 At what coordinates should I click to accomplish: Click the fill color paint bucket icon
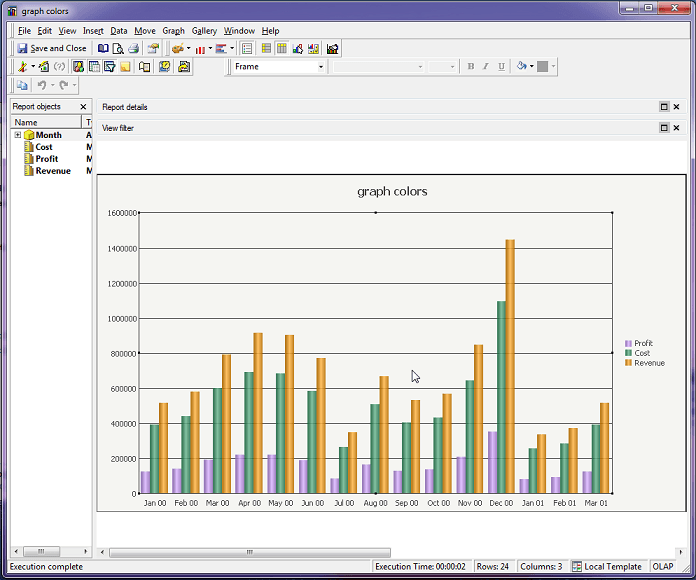click(x=521, y=67)
